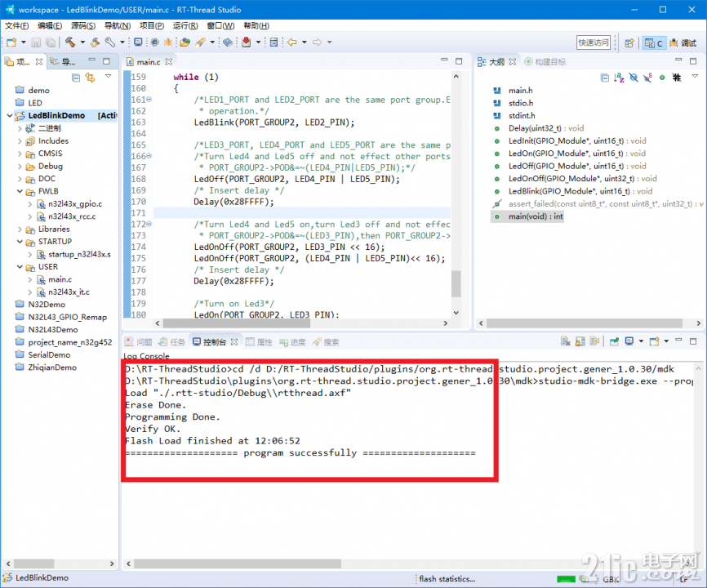Switch to the 问题 tab

click(x=139, y=342)
